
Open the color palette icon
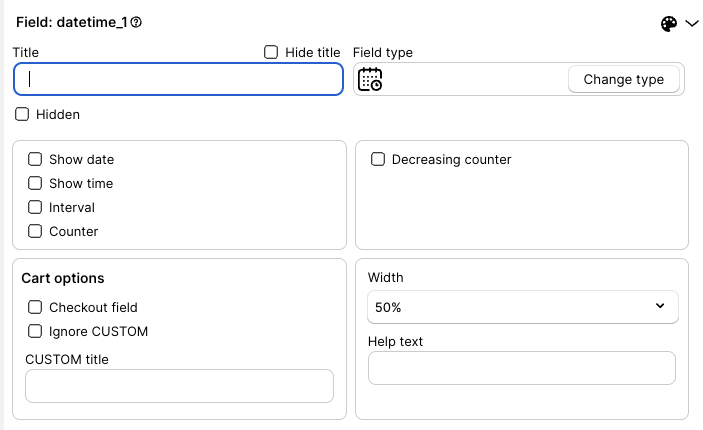pos(668,24)
